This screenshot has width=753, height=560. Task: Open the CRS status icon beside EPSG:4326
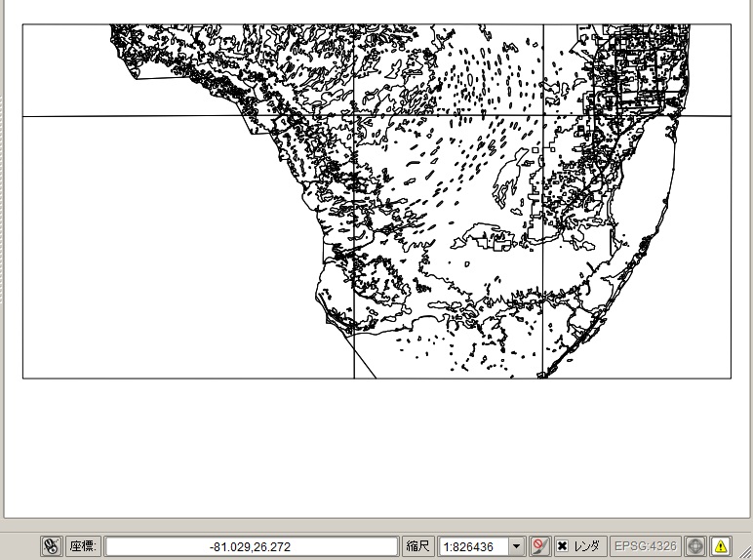point(695,546)
